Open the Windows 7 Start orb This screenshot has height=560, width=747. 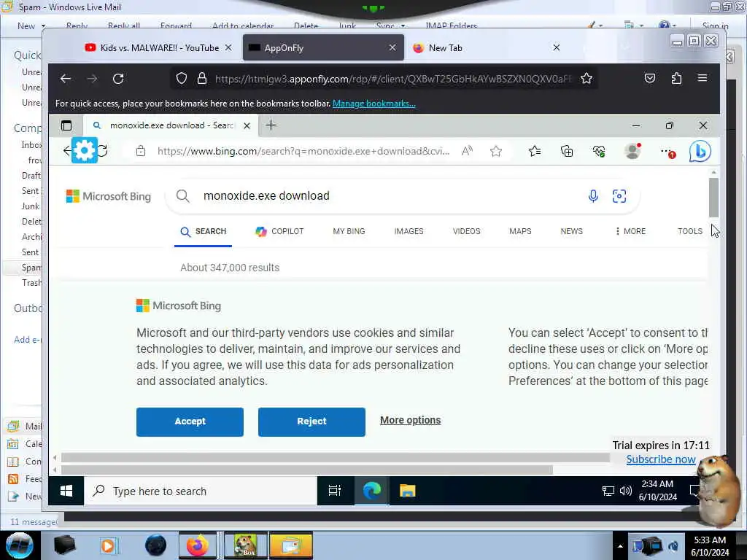click(20, 545)
